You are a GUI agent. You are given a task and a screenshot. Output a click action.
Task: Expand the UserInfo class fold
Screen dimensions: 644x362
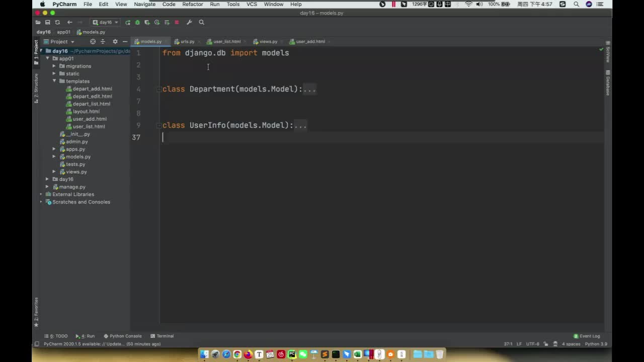click(x=158, y=125)
